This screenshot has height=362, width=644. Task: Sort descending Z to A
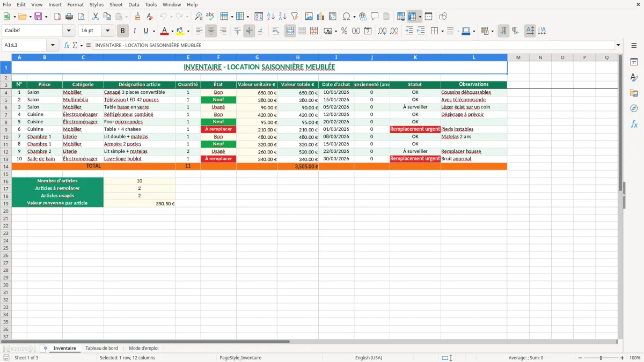pyautogui.click(x=283, y=17)
